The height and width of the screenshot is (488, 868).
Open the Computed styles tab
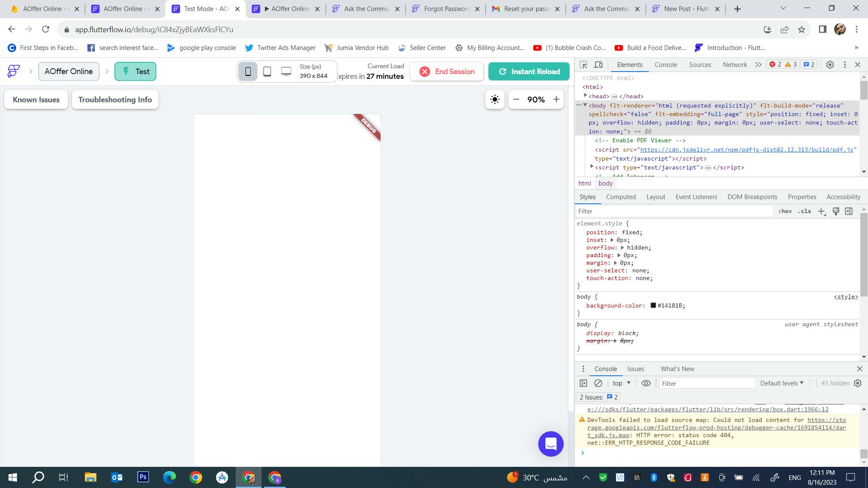click(x=621, y=197)
